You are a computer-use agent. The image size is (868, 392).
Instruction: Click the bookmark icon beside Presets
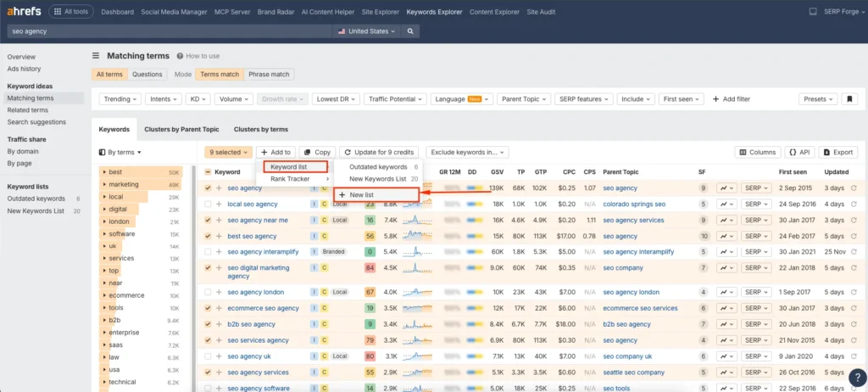[x=849, y=99]
